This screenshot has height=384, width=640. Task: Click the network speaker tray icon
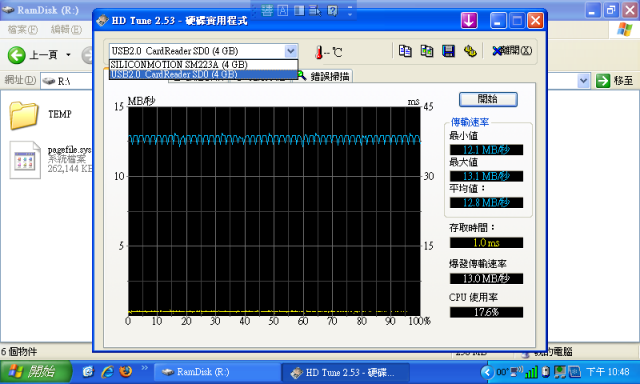[516, 372]
